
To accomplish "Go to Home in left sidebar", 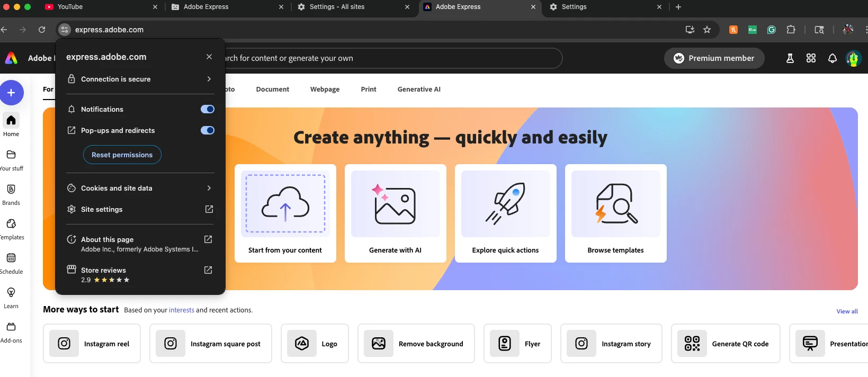I will [11, 125].
